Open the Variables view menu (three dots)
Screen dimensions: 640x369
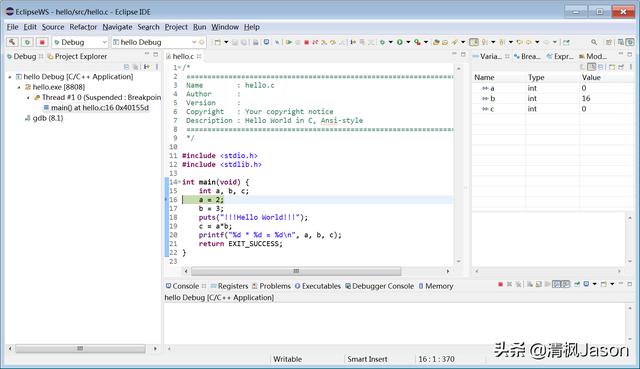click(631, 67)
